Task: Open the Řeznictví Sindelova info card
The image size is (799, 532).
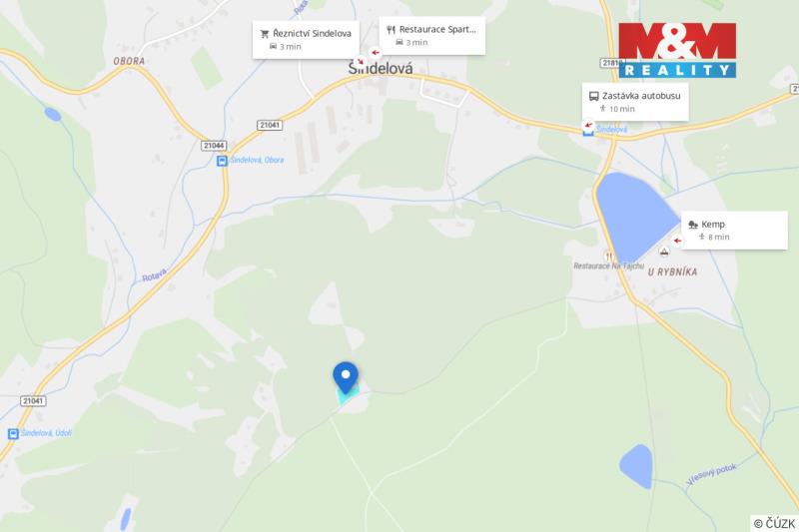Action: coord(306,40)
